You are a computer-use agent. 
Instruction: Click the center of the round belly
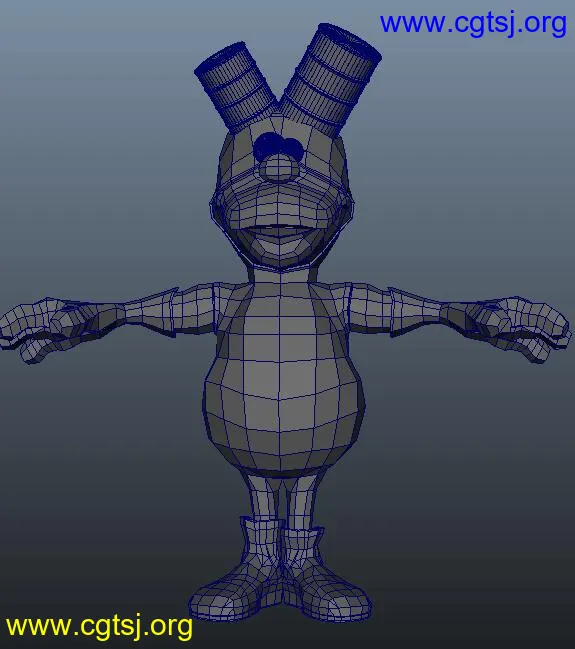click(281, 397)
